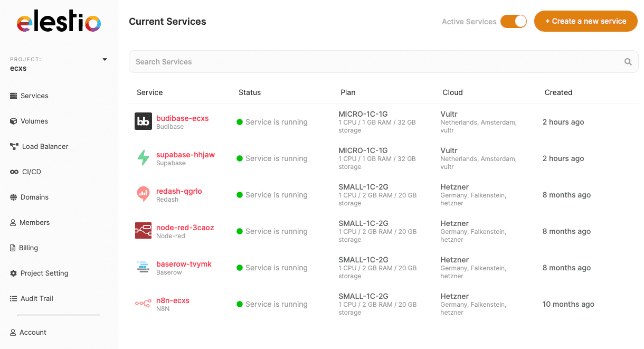Click the N8N service icon

(x=143, y=304)
